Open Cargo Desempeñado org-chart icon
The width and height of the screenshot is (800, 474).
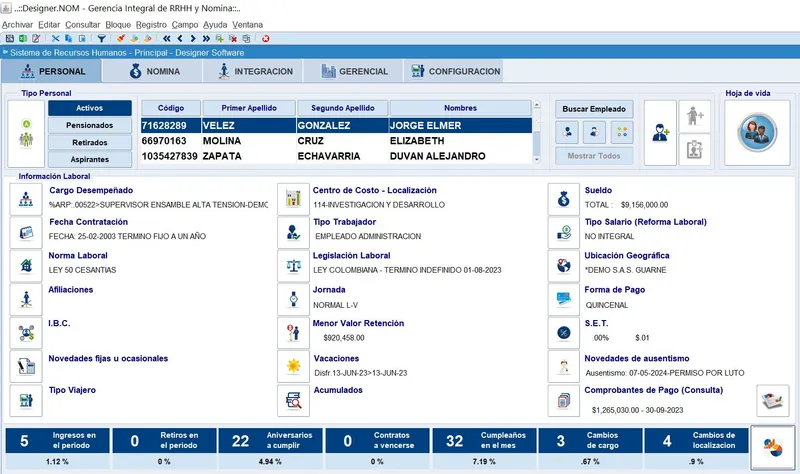(x=26, y=199)
